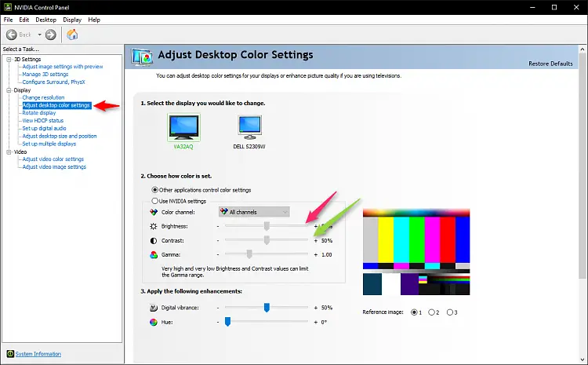Open the Home toolbar icon
The width and height of the screenshot is (588, 365).
pos(72,35)
